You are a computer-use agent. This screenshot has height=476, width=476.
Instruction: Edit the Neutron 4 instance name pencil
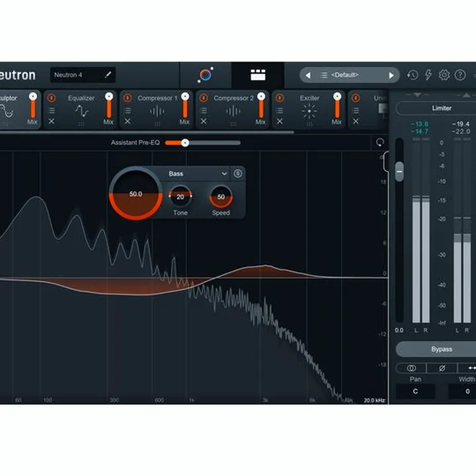point(108,75)
